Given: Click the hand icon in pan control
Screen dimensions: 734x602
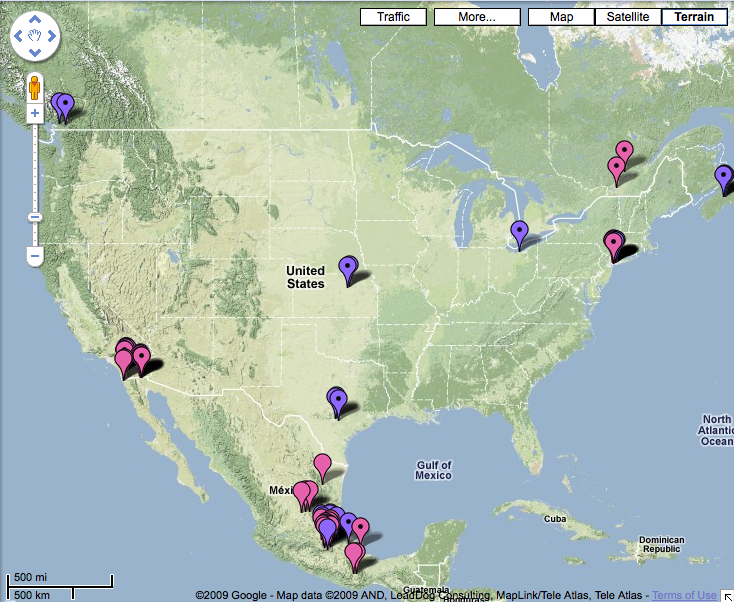Looking at the screenshot, I should [35, 36].
